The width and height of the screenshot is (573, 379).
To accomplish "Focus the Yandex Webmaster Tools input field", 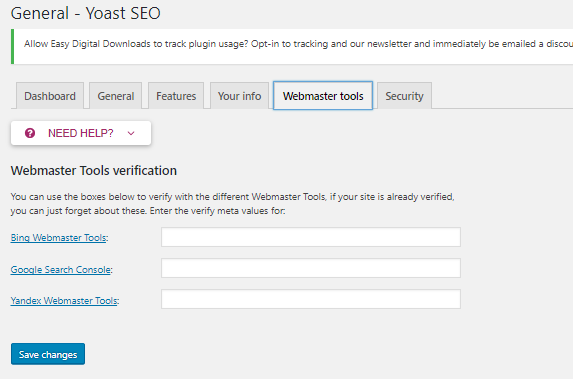I will (x=311, y=299).
